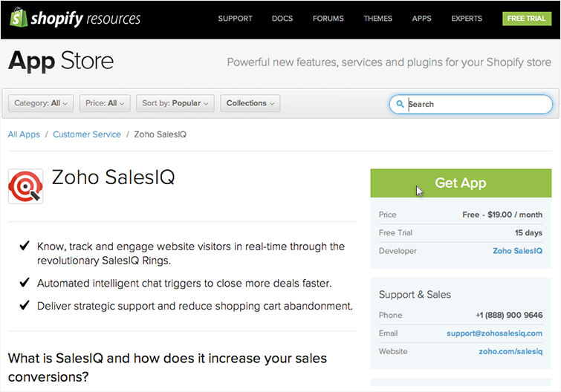Open the Forums navigation item
The image size is (561, 392).
tap(328, 19)
